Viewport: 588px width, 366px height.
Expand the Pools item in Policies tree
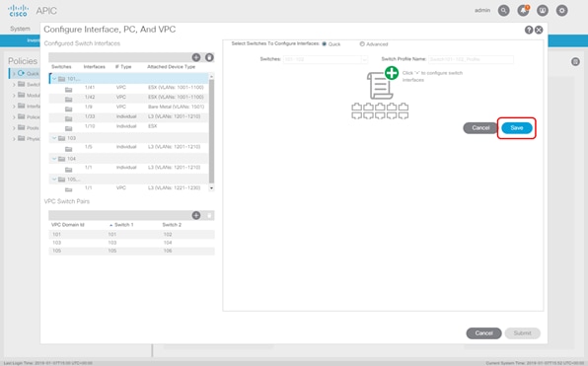14,128
